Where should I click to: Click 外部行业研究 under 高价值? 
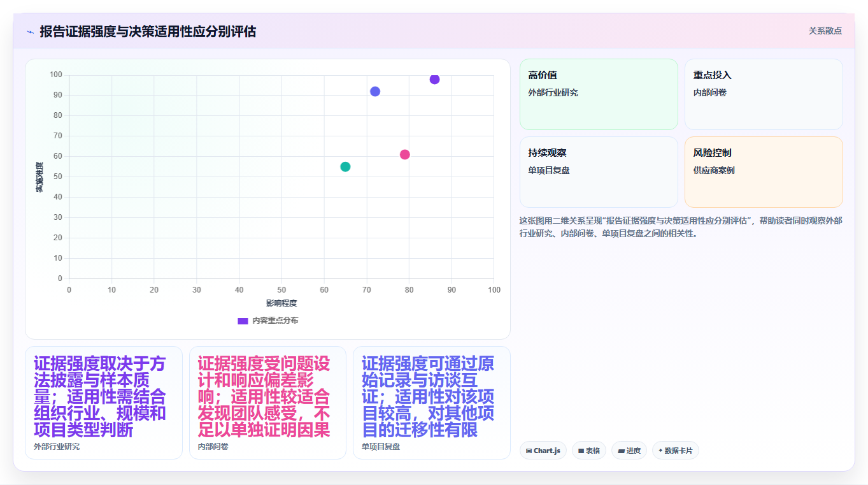(x=553, y=92)
